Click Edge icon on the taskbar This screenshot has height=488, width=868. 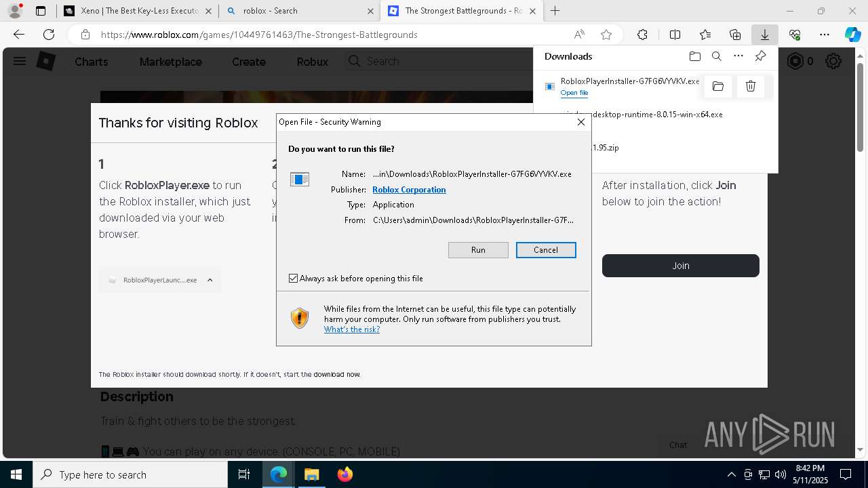279,474
